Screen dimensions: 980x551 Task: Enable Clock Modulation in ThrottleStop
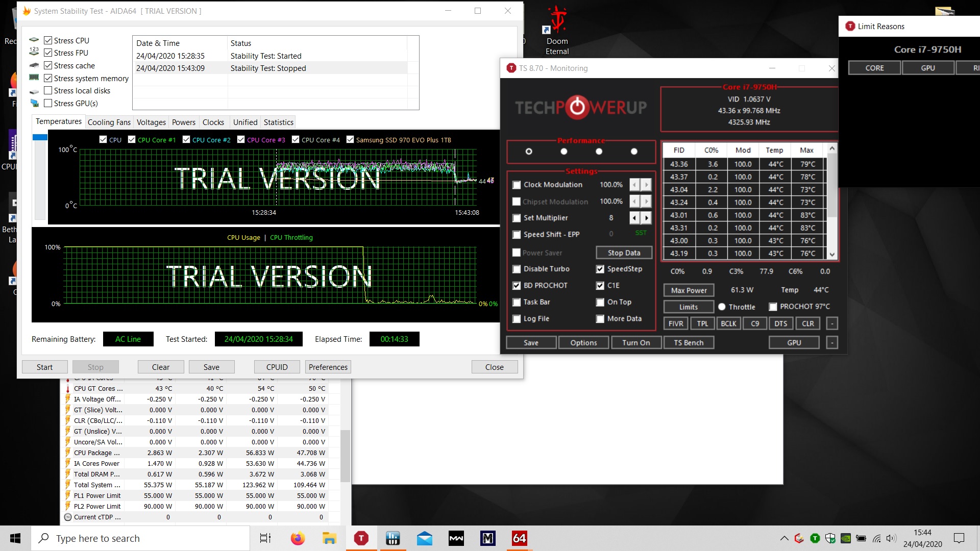pyautogui.click(x=517, y=185)
